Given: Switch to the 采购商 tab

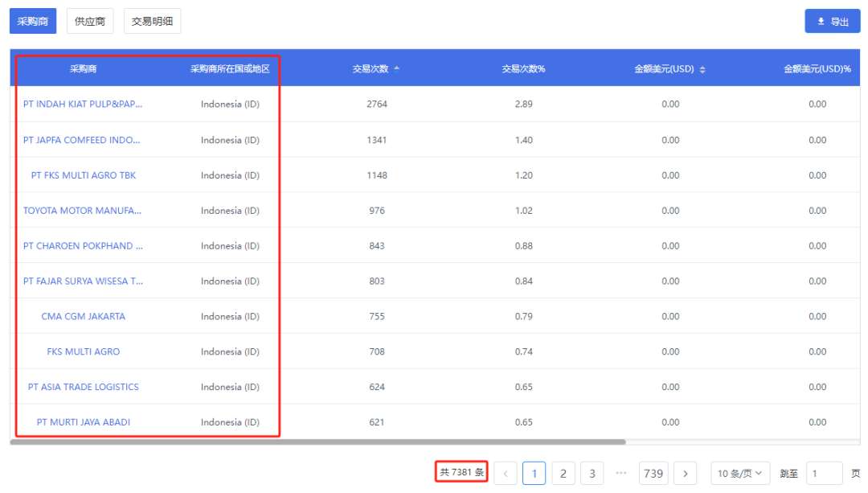Looking at the screenshot, I should 33,21.
